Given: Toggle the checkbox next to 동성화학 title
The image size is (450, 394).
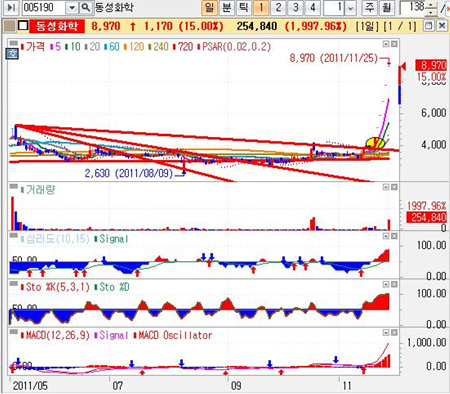Looking at the screenshot, I should [x=23, y=26].
